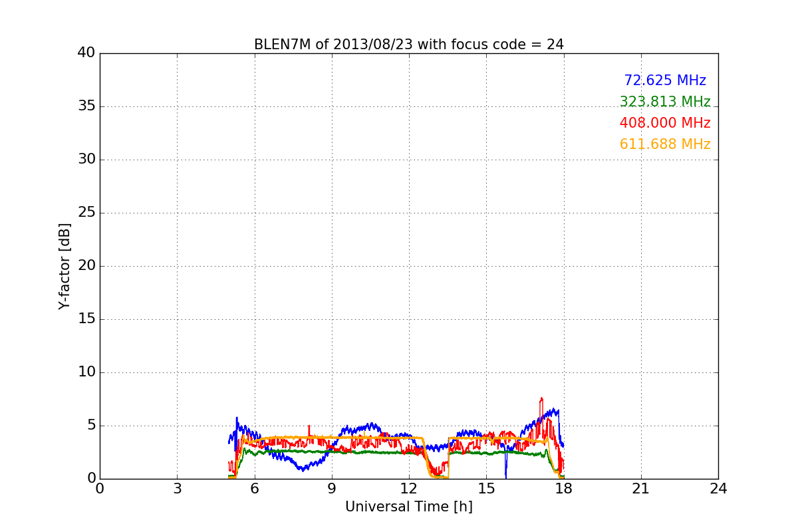Screen dimensions: 798x532
Task: Select the 611.688 MHz legend label
Action: point(665,144)
